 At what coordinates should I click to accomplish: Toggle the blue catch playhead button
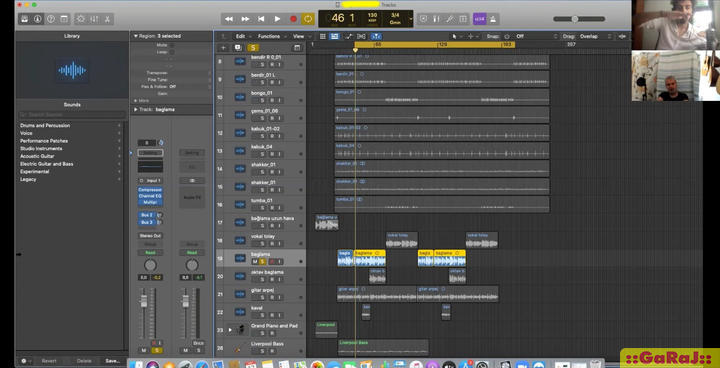[x=376, y=36]
